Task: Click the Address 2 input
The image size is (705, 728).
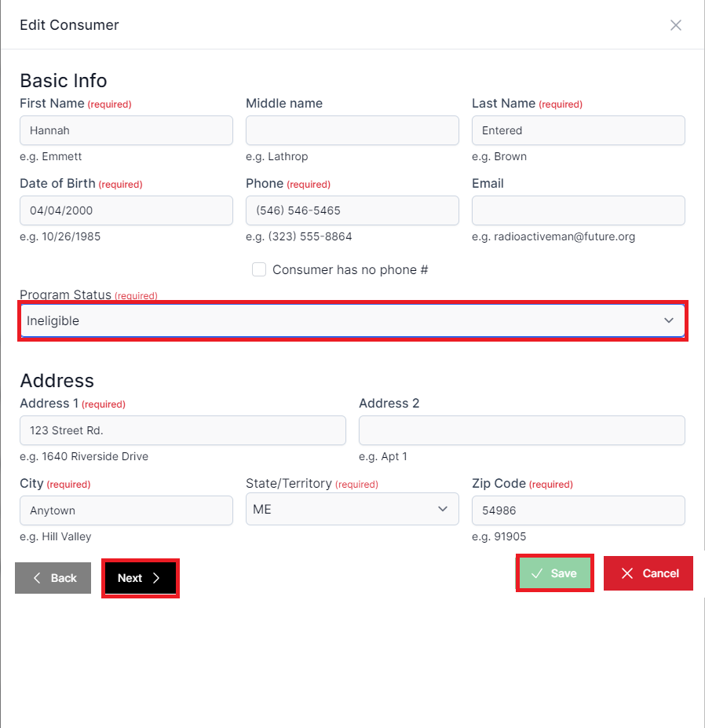Action: 521,430
